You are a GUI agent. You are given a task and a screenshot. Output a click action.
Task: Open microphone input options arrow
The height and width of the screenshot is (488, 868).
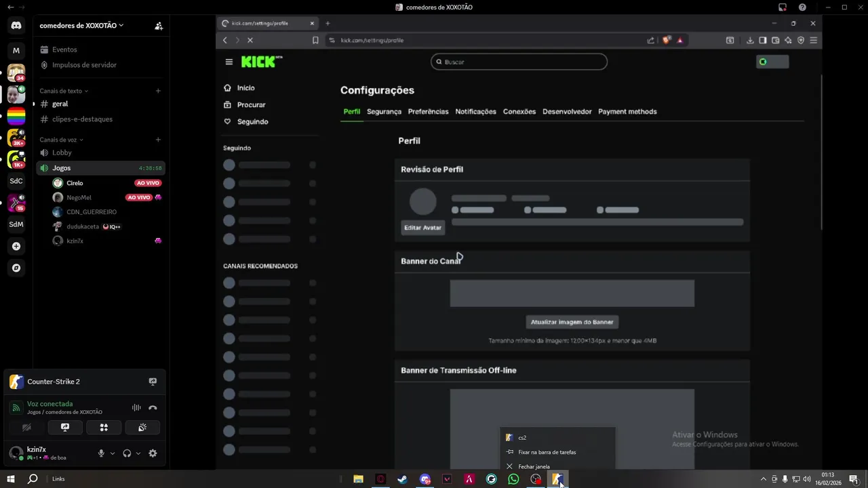click(113, 453)
